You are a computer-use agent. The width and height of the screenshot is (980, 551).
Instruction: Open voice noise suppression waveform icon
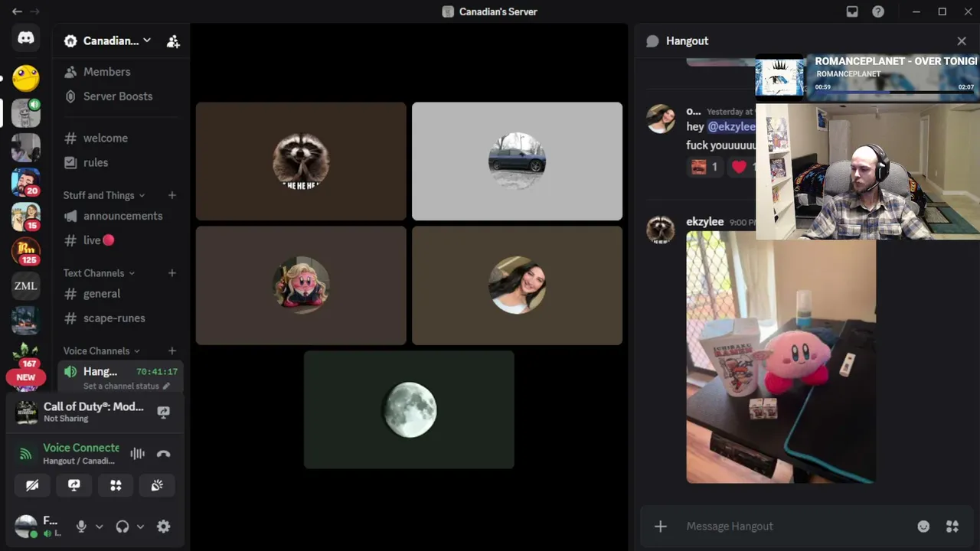pyautogui.click(x=137, y=454)
